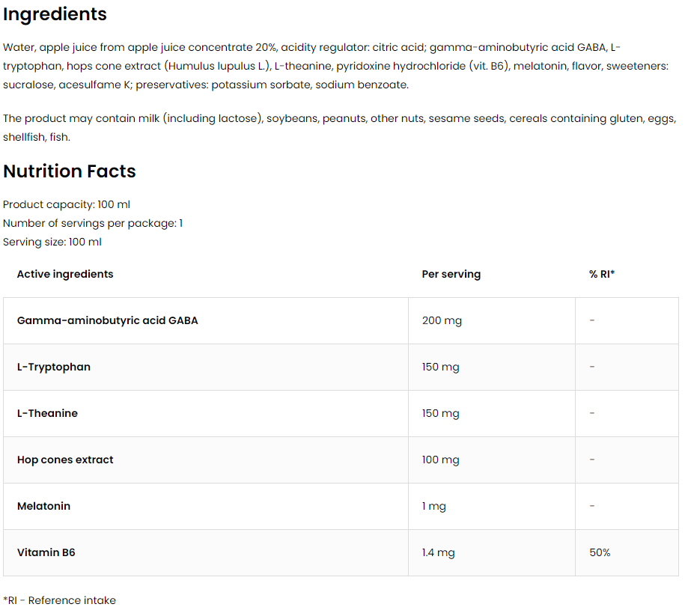Screen dimensions: 685x616
Task: Click the 'Product capacity: 100 ml' line
Action: tap(67, 204)
